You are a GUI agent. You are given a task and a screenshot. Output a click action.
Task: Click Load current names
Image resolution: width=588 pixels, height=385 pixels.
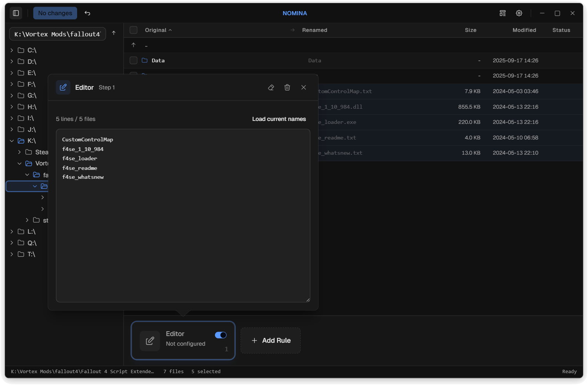coord(279,119)
